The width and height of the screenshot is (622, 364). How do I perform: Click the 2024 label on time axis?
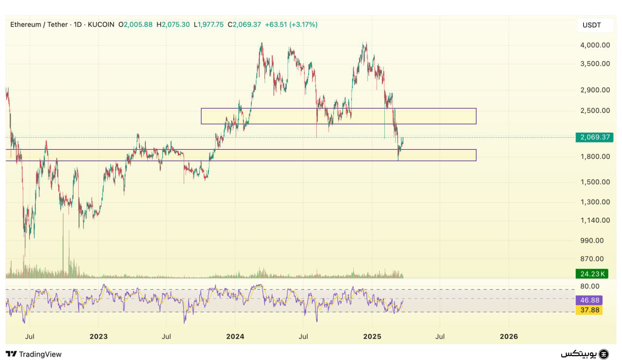tap(235, 336)
